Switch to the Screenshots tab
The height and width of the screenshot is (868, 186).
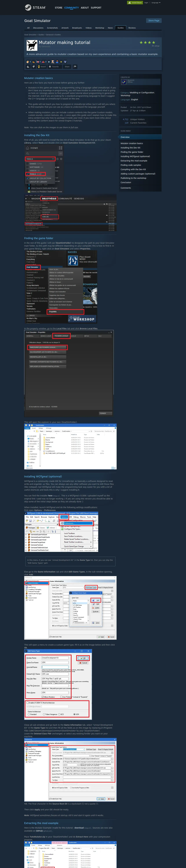(x=52, y=28)
